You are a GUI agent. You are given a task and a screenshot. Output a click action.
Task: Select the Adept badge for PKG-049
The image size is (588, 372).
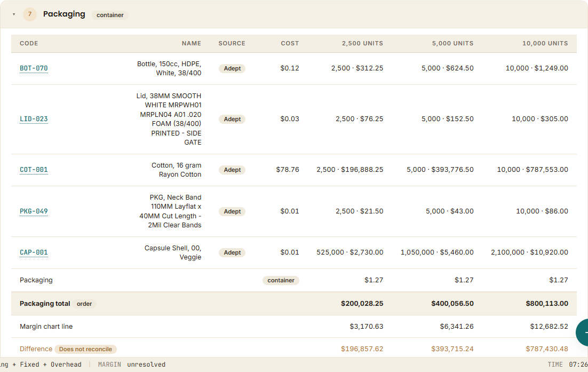pyautogui.click(x=232, y=211)
